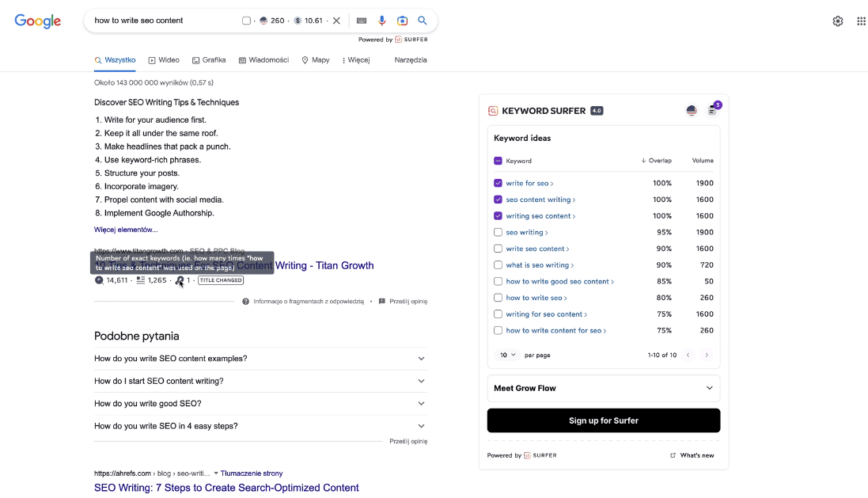Click the Sign up for Surfer button

click(603, 420)
